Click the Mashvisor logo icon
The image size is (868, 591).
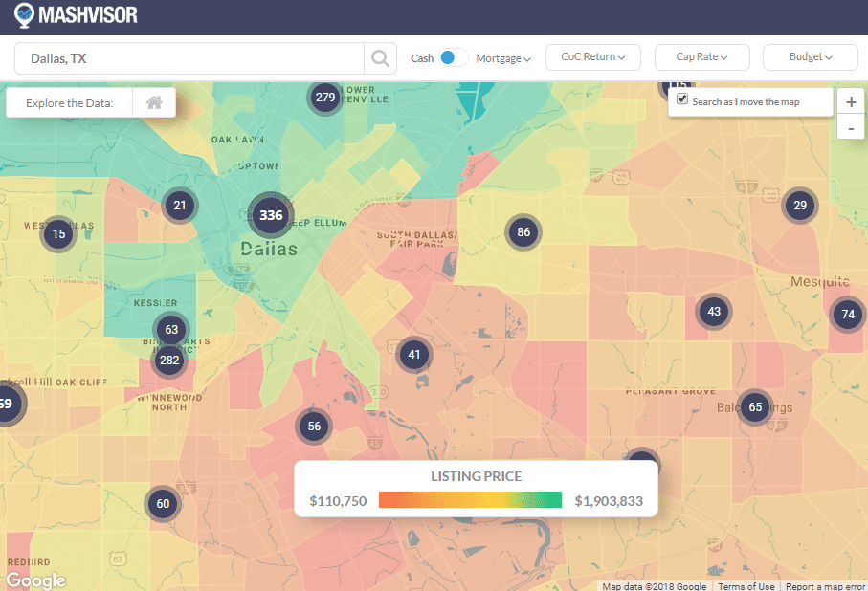tap(25, 15)
